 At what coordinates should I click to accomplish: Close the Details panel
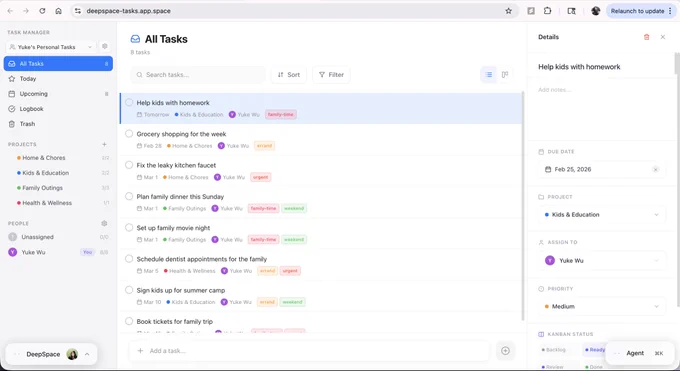663,37
